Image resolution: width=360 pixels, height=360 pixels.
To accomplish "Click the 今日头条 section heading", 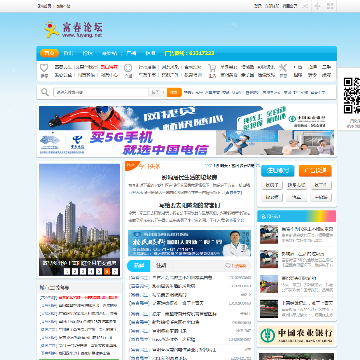I will pyautogui.click(x=149, y=166).
